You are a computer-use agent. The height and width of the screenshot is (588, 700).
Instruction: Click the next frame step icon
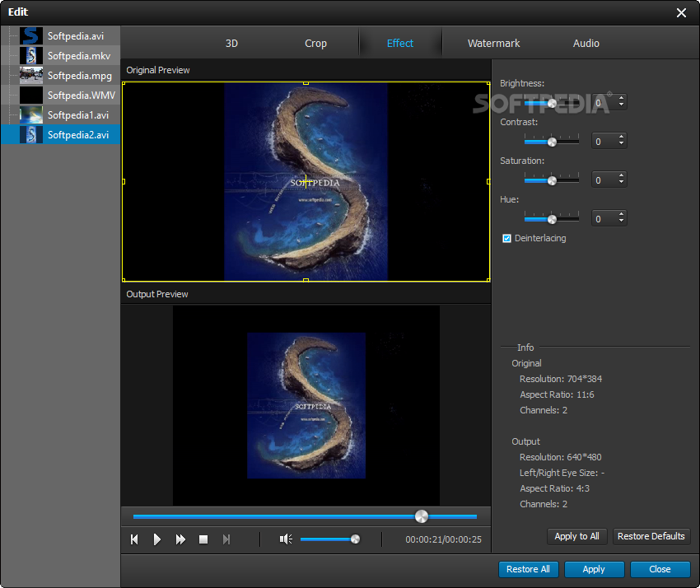[226, 539]
